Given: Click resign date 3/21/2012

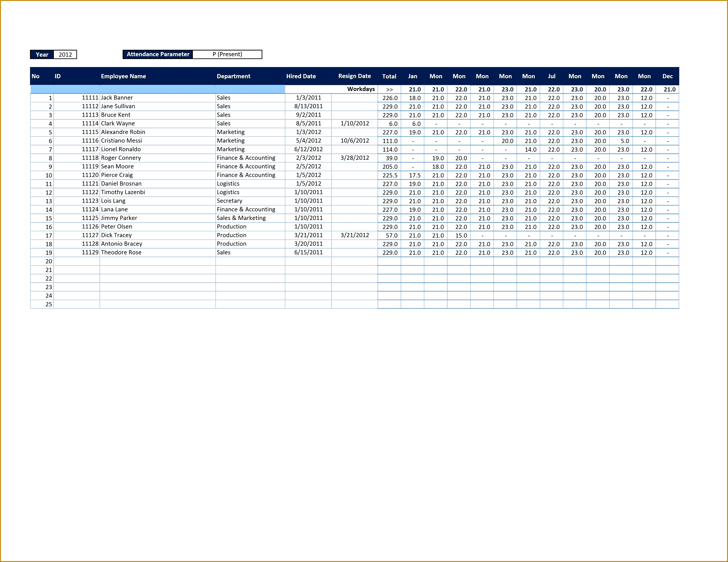Looking at the screenshot, I should (355, 235).
